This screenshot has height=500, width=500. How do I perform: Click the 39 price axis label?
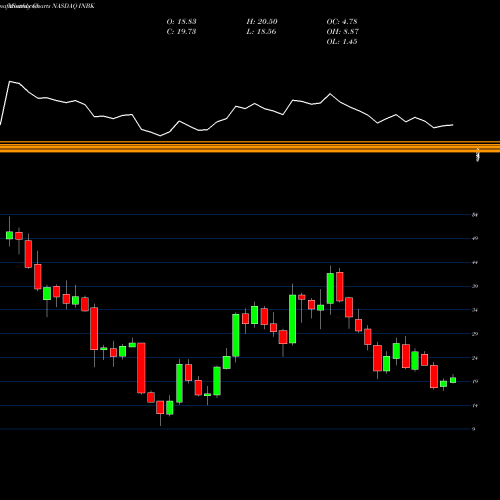coord(475,286)
